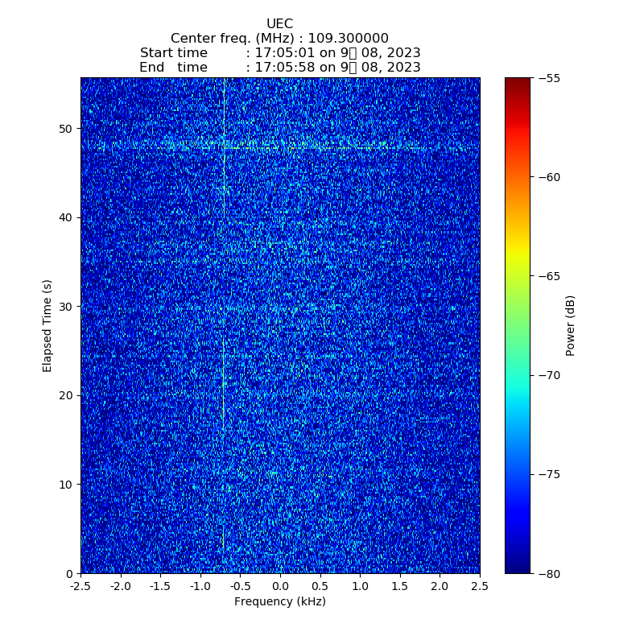The width and height of the screenshot is (644, 644).
Task: Click the 50 elapsed time tick label
Action: pos(66,129)
